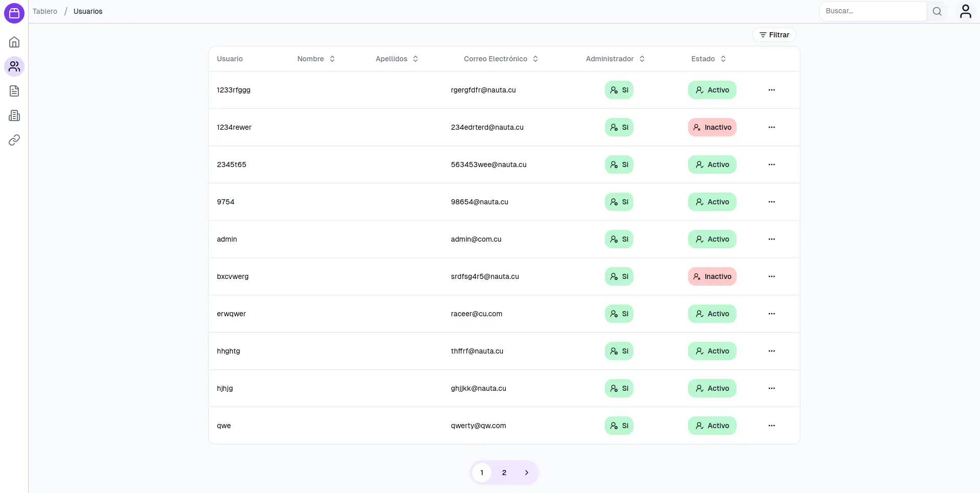This screenshot has width=980, height=493.
Task: Toggle Activo status of admin
Action: (x=712, y=239)
